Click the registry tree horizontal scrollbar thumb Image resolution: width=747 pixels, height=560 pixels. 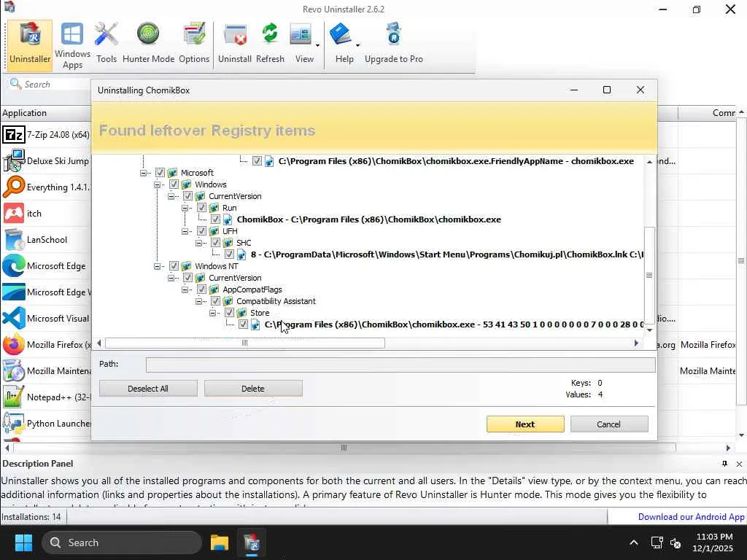(x=245, y=343)
